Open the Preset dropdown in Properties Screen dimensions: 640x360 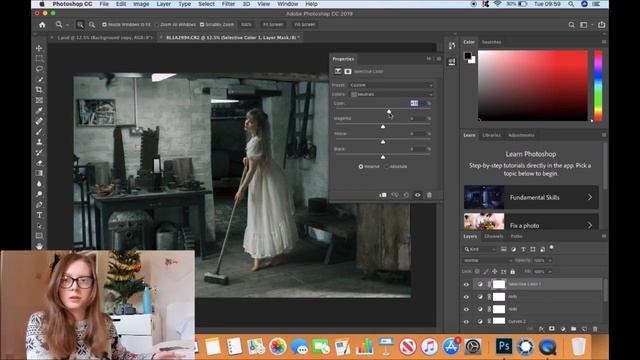coord(391,85)
